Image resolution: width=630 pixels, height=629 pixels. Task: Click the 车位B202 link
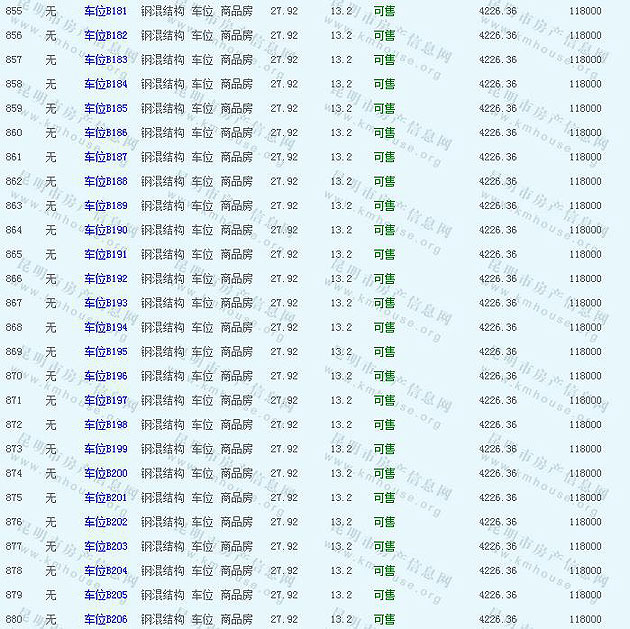(106, 522)
